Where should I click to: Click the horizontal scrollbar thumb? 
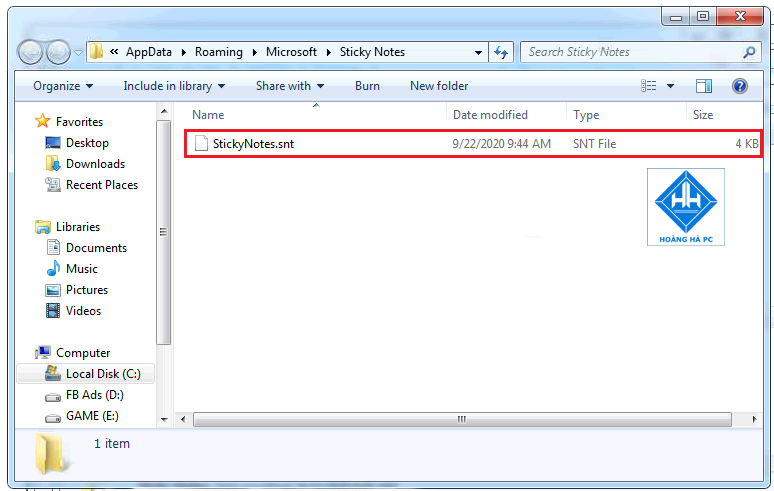tap(462, 419)
